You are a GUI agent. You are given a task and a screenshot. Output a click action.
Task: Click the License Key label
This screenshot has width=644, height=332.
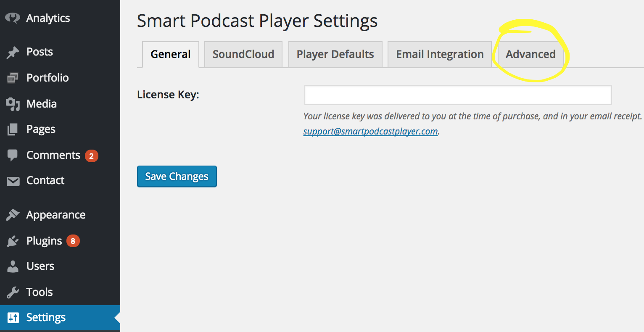click(x=168, y=95)
